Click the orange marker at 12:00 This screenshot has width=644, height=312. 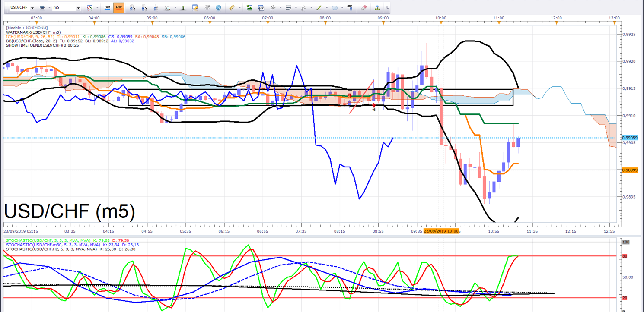[x=557, y=22]
